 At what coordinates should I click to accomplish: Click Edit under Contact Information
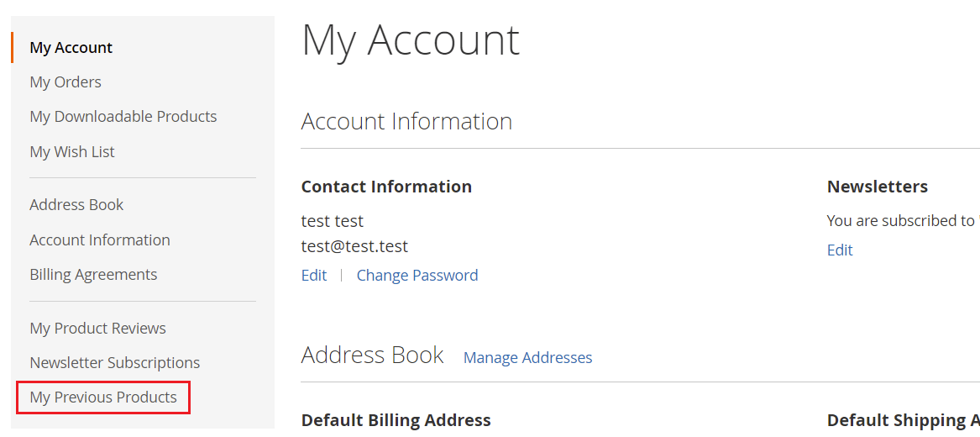(x=314, y=276)
